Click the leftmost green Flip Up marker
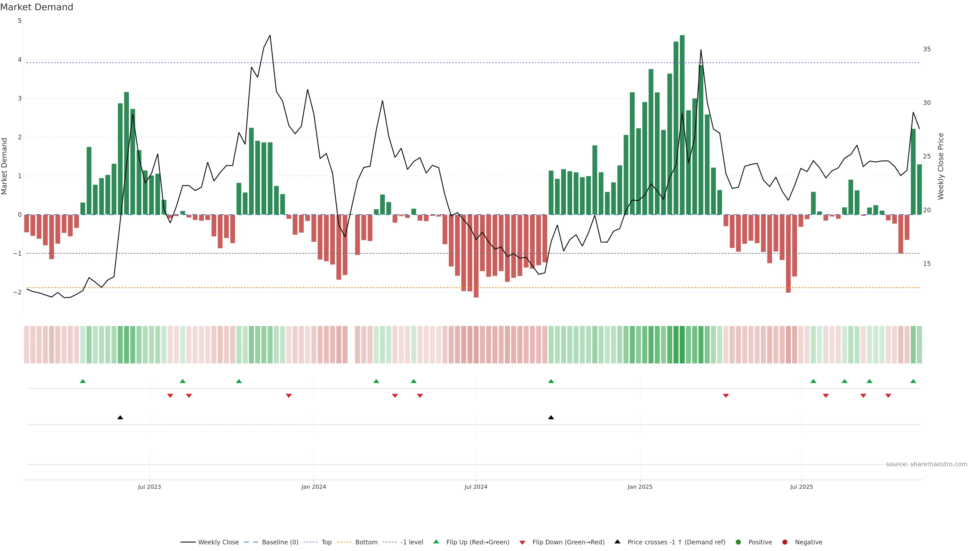 coord(82,381)
